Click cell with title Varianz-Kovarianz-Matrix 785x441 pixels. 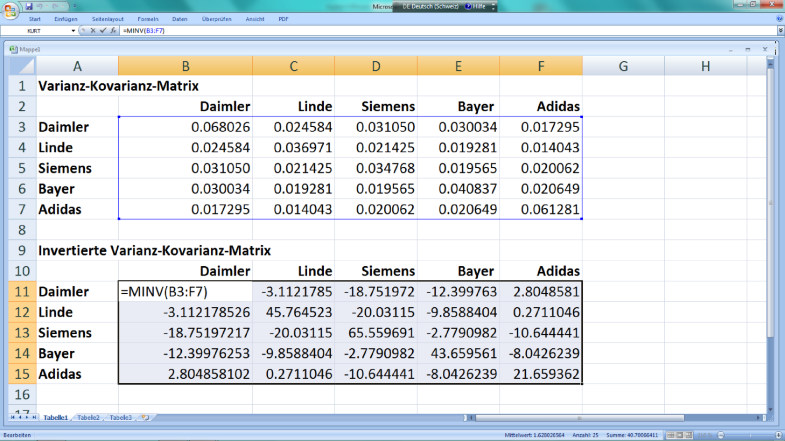point(119,86)
